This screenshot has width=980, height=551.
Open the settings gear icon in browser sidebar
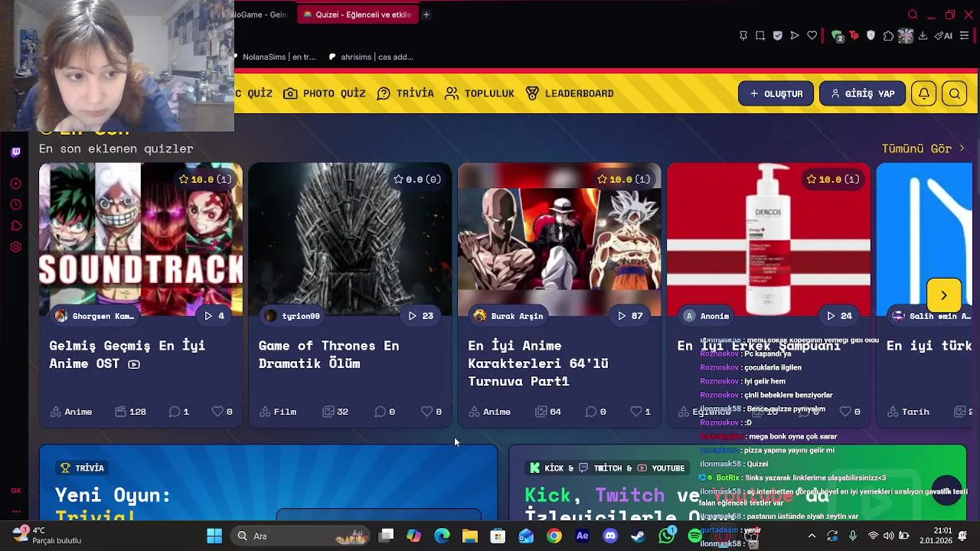coord(15,247)
